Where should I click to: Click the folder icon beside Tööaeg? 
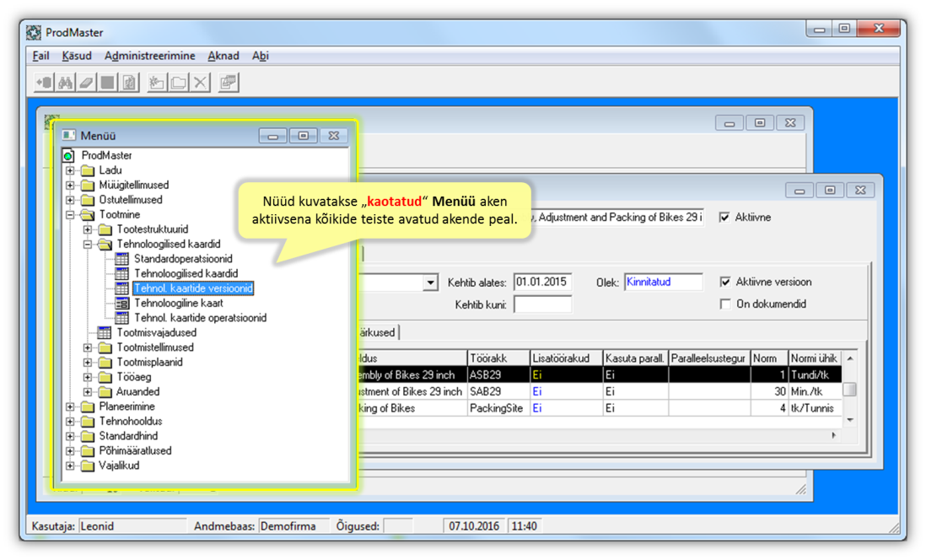[x=105, y=377]
